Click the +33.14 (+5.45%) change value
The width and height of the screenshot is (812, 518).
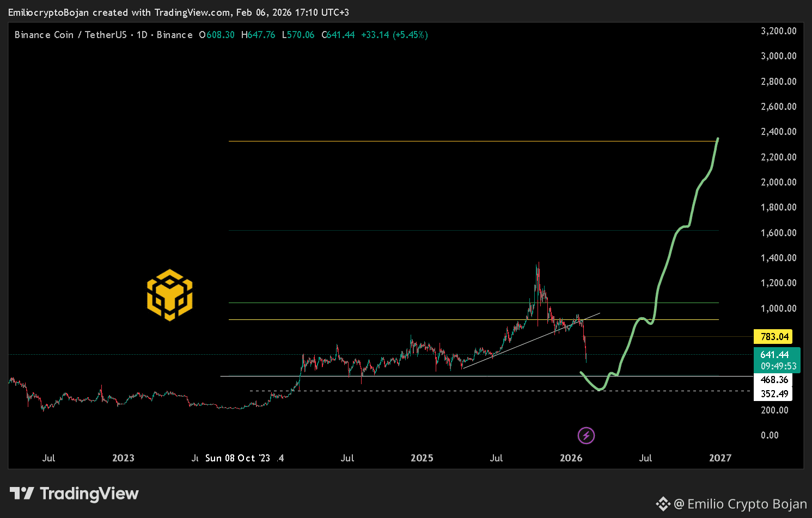click(395, 35)
